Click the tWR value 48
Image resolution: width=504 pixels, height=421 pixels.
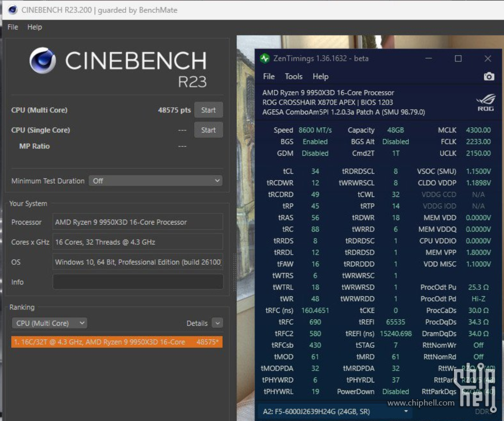(315, 299)
